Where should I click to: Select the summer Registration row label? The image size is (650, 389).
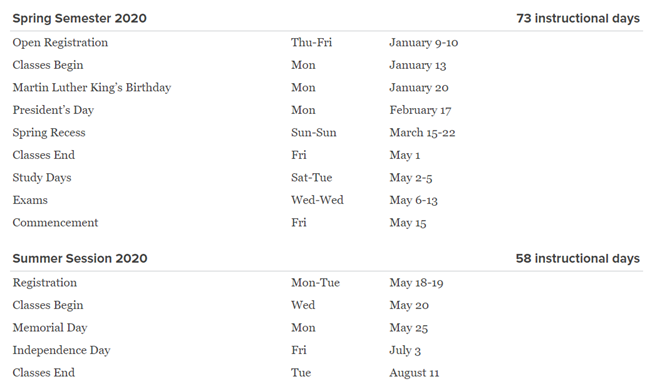(x=44, y=283)
